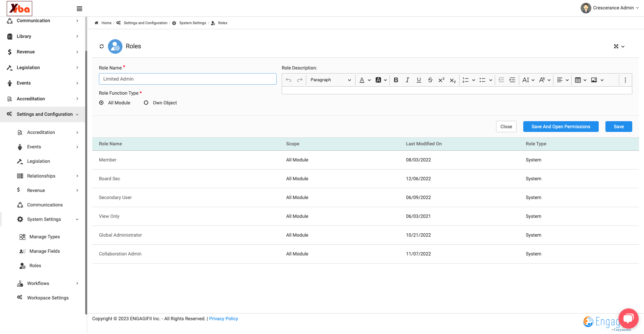
Task: Select the Own Object radio button
Action: pyautogui.click(x=146, y=103)
